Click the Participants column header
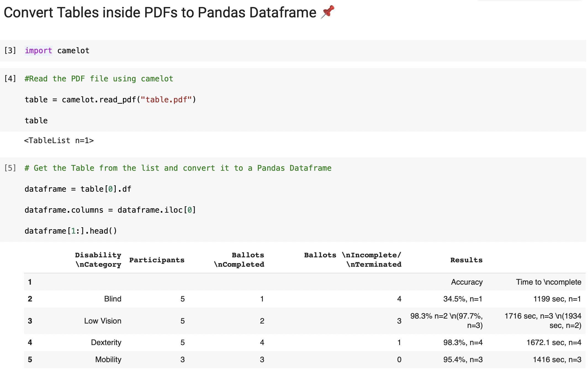 [157, 260]
